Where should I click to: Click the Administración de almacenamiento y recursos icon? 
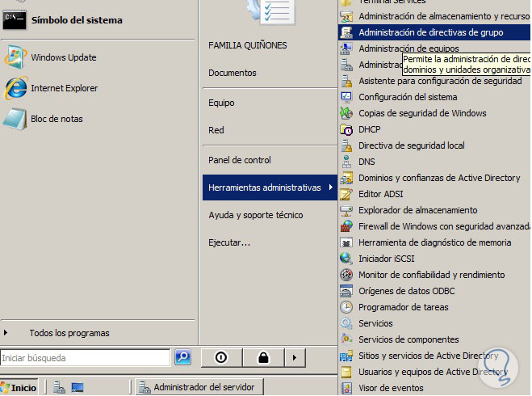click(346, 16)
